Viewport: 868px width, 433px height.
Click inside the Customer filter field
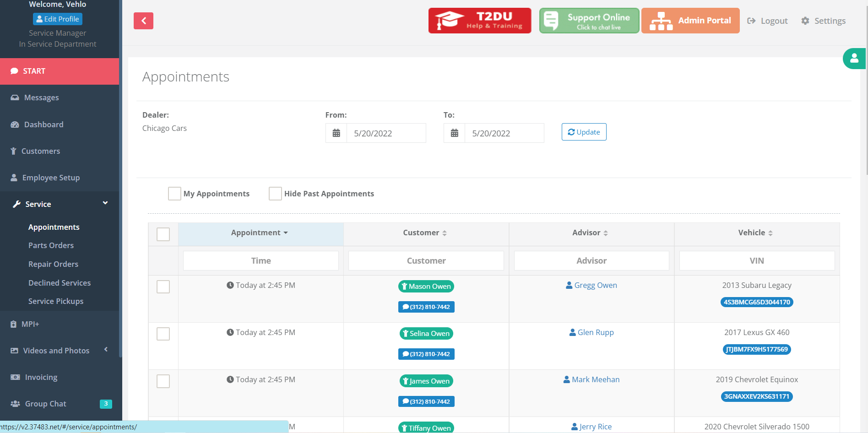[426, 260]
